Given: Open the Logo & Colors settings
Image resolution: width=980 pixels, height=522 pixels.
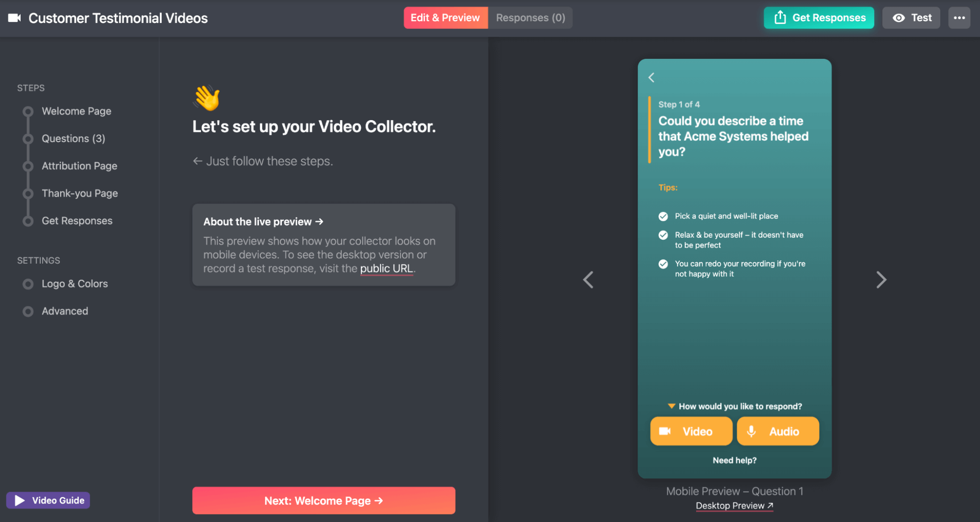Looking at the screenshot, I should tap(75, 283).
